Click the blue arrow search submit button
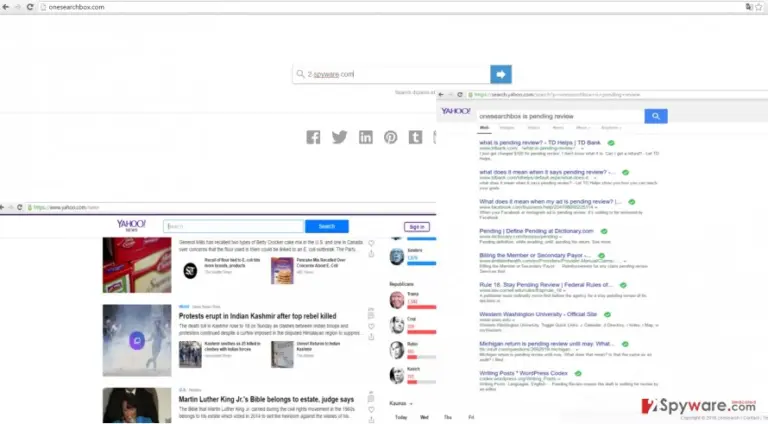The height and width of the screenshot is (424, 768). tap(501, 74)
